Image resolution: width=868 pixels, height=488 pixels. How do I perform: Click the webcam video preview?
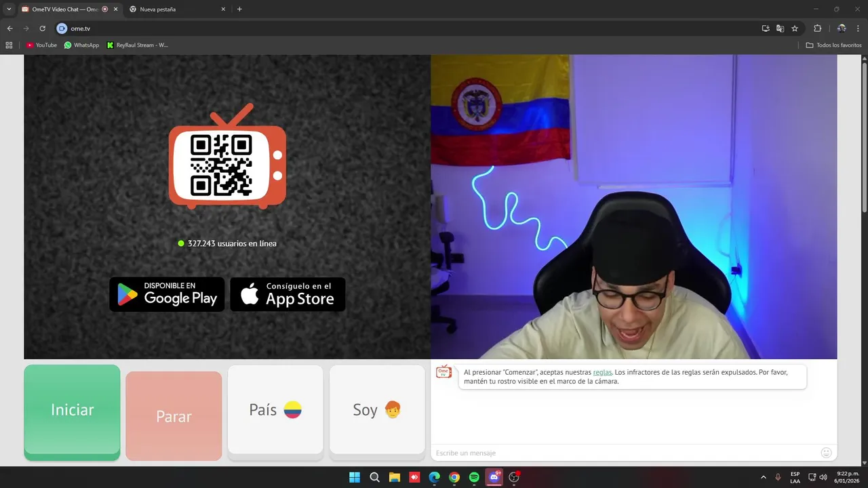click(x=634, y=207)
